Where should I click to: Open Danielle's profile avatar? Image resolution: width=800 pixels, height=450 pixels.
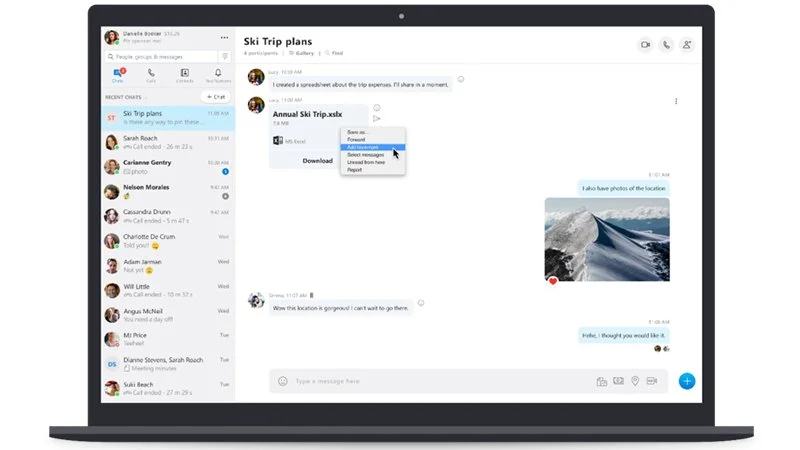(x=112, y=37)
